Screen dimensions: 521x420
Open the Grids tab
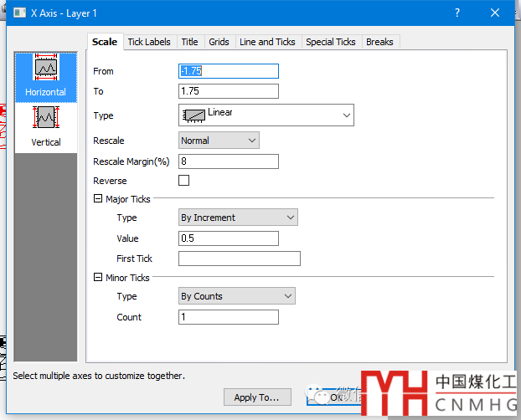(219, 42)
